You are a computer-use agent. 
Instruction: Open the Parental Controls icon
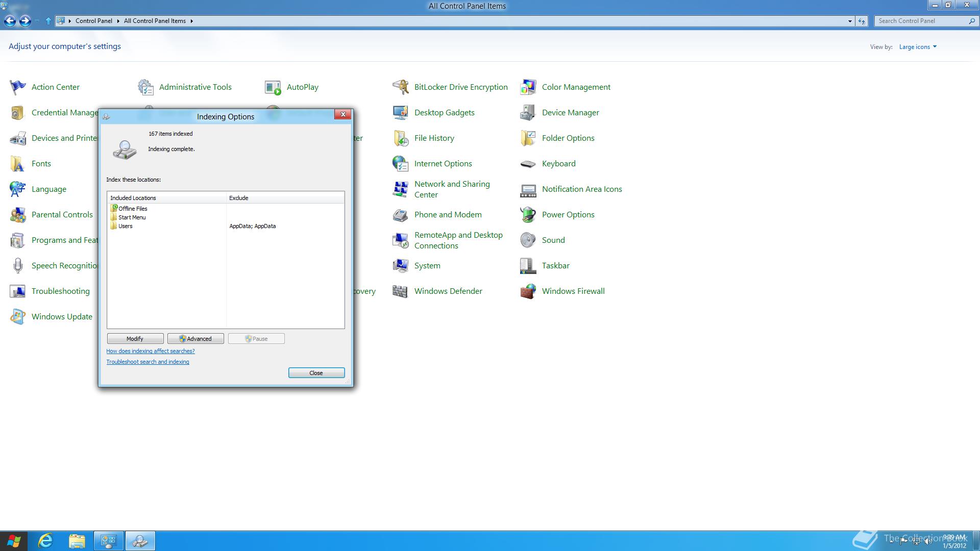18,215
